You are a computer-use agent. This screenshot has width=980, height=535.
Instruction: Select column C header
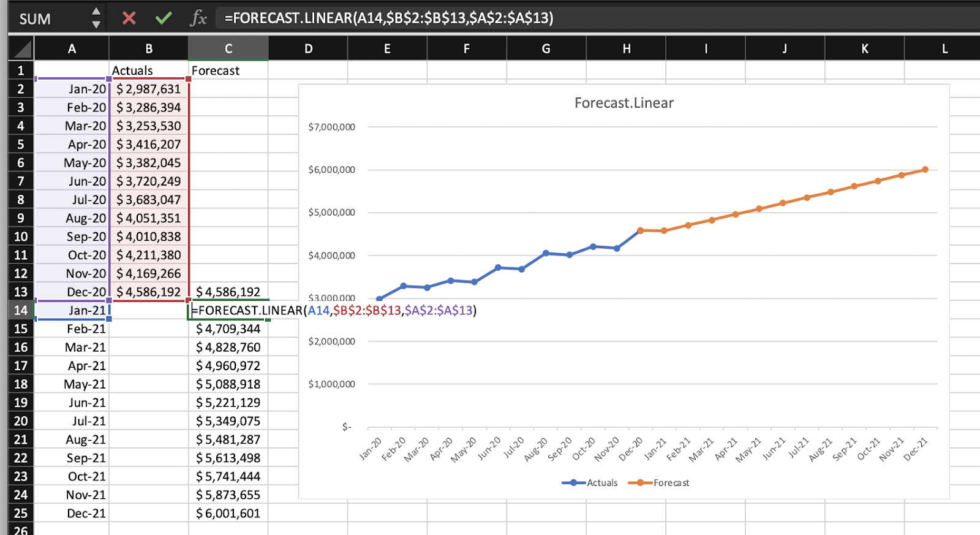pyautogui.click(x=228, y=49)
